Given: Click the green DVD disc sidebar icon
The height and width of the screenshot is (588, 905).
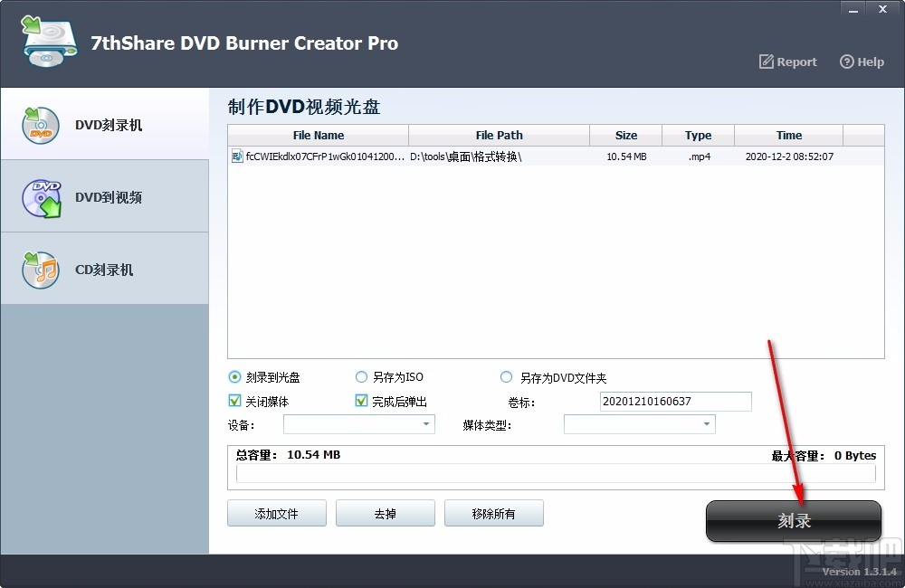Looking at the screenshot, I should coord(40,197).
